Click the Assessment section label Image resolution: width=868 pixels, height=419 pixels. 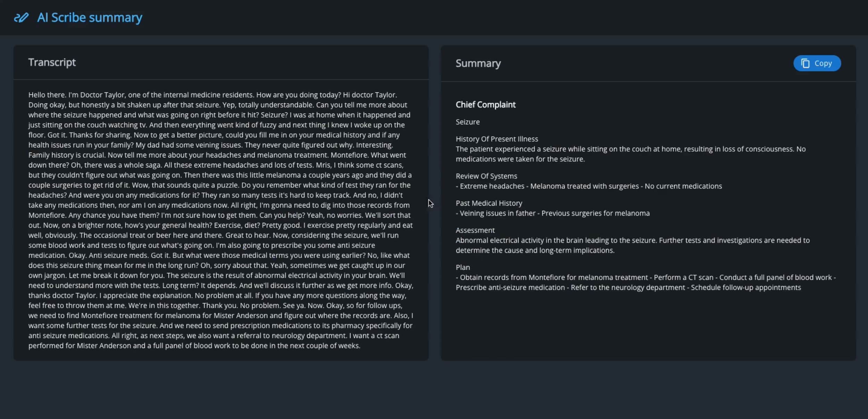(475, 230)
